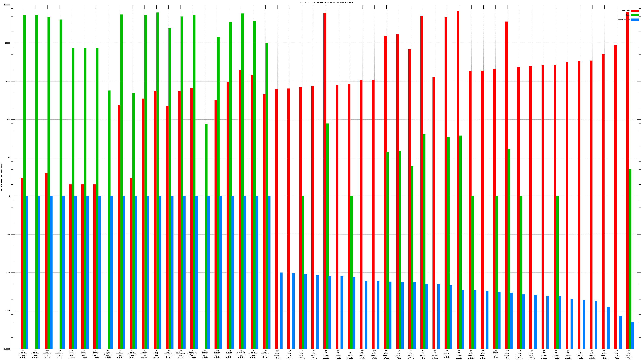Click the db.wpbl.info origin axis label
The height and width of the screenshot is (362, 644).
click(x=156, y=354)
